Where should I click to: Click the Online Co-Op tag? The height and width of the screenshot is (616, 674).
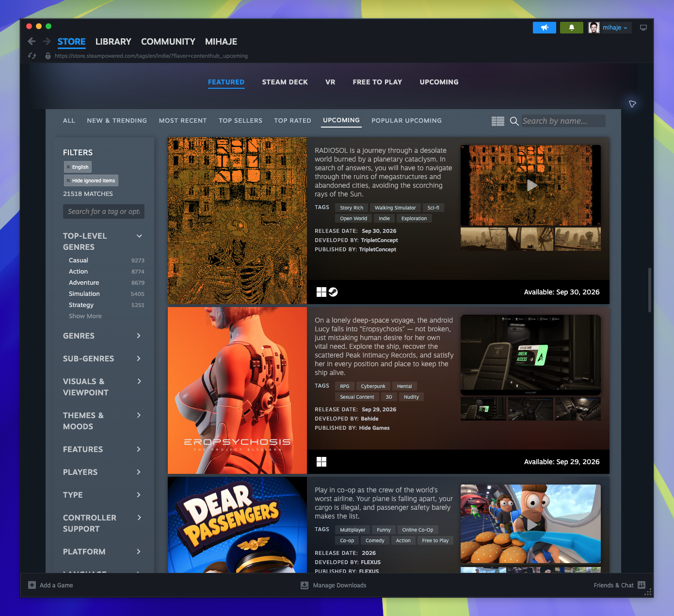(418, 530)
